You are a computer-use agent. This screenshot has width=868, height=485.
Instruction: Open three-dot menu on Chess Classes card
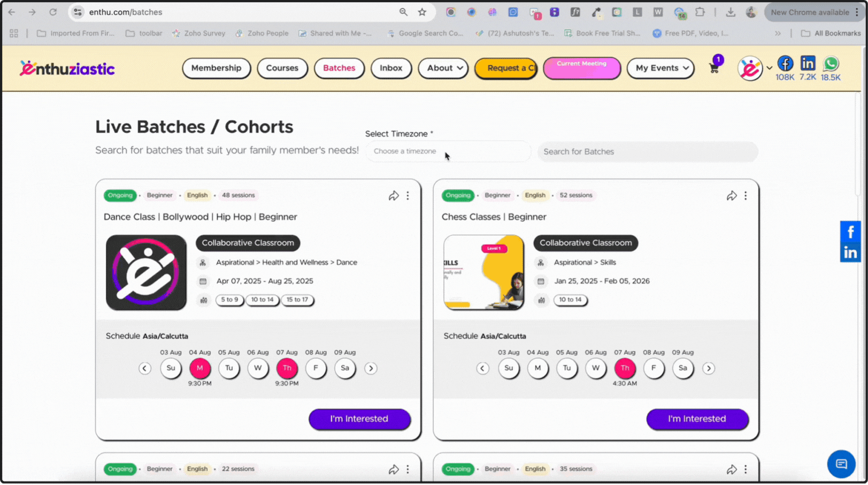click(746, 196)
